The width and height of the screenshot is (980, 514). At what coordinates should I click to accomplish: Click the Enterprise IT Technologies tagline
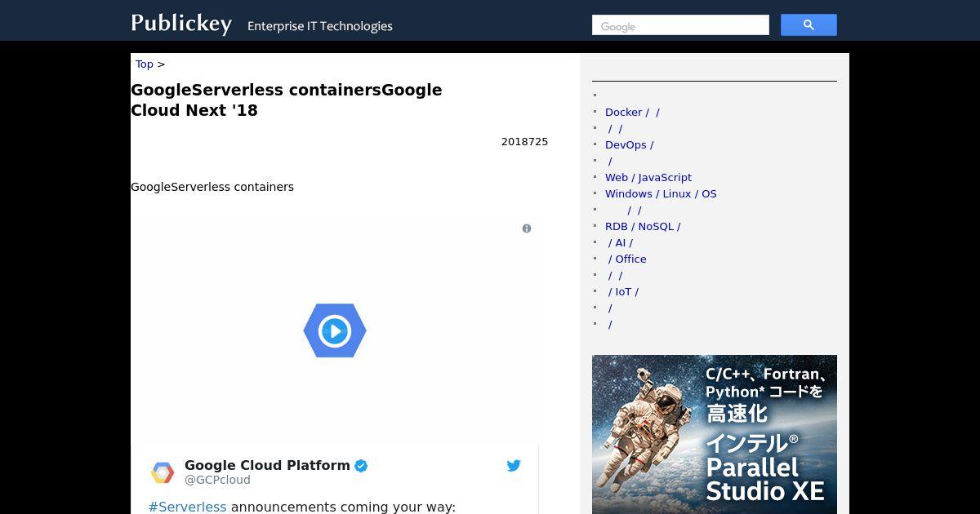click(320, 26)
